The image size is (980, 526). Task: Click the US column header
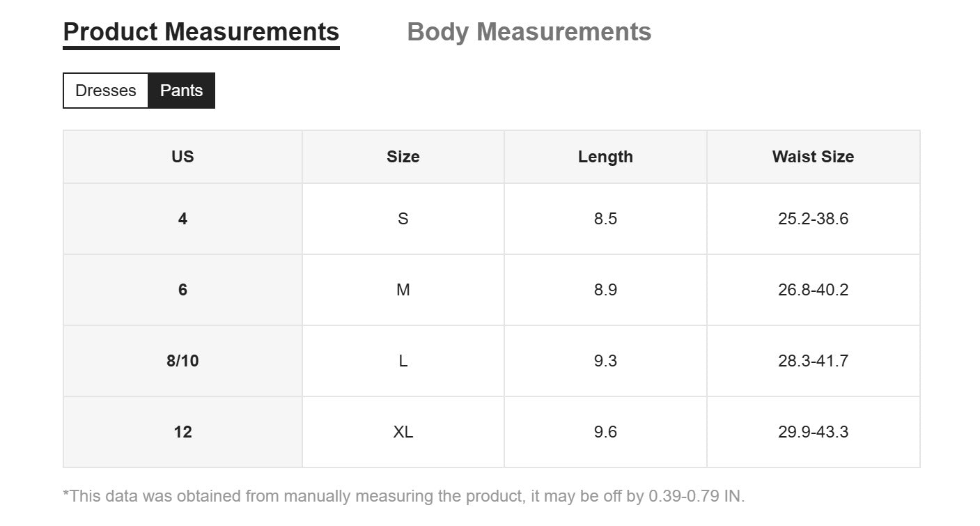[182, 157]
